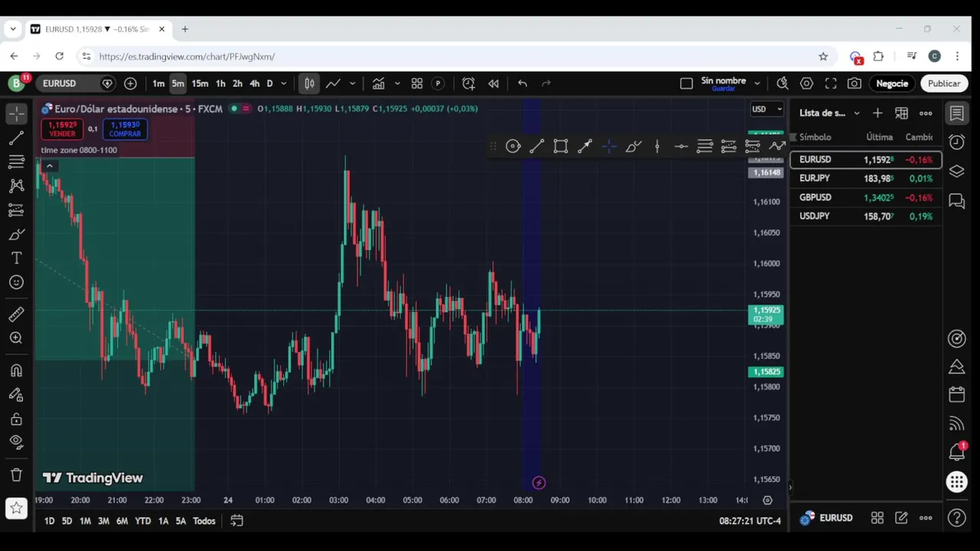This screenshot has width=980, height=551.
Task: Expand the chart type dropdown next to line icon
Action: pos(352,83)
